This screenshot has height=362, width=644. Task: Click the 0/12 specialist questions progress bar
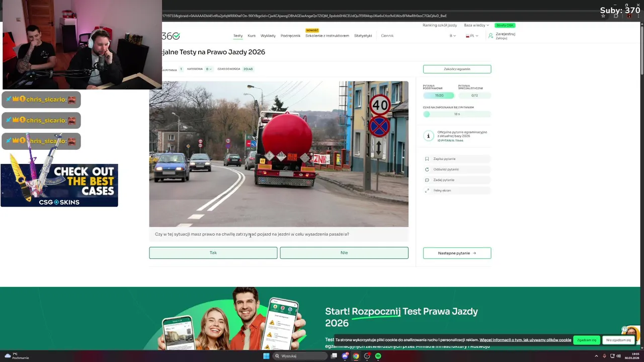[474, 96]
